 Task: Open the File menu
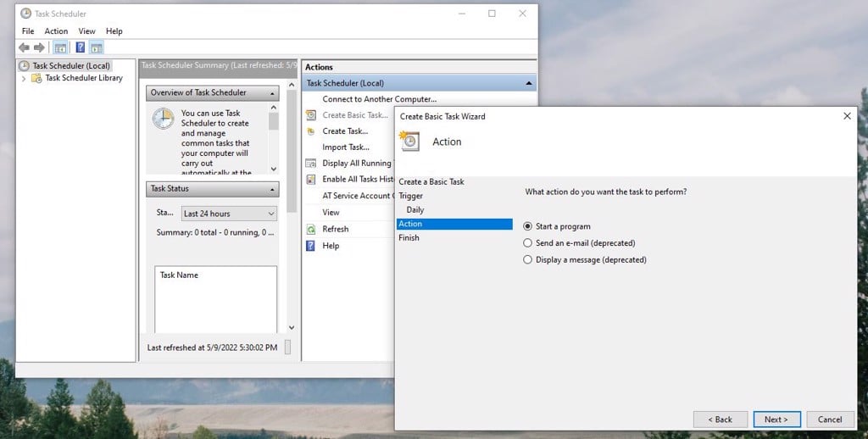28,31
